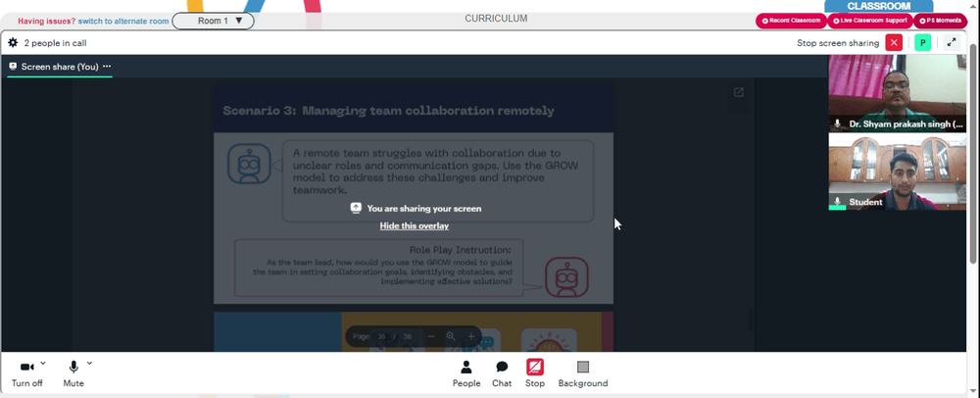Image resolution: width=980 pixels, height=398 pixels.
Task: Click the blue robot icon on slide
Action: click(x=249, y=164)
